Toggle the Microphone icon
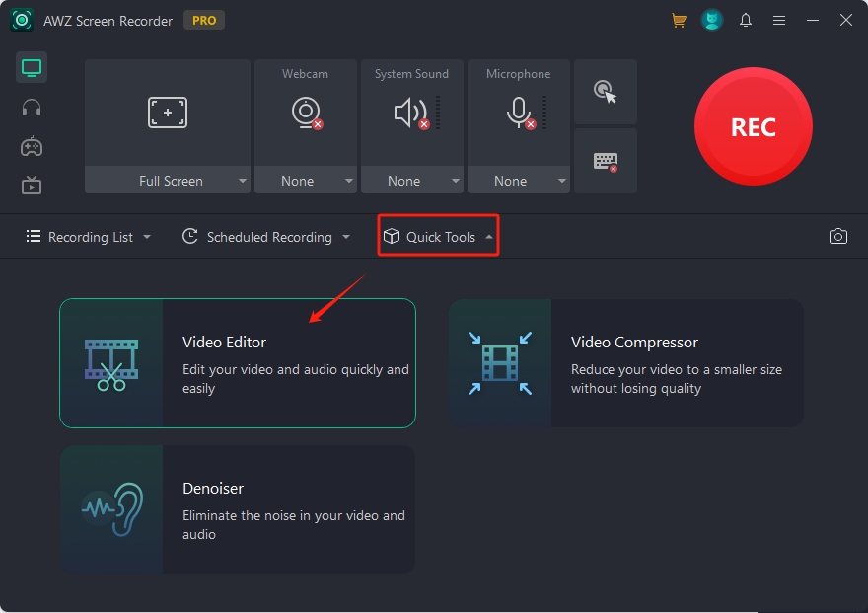Image resolution: width=868 pixels, height=613 pixels. (520, 113)
